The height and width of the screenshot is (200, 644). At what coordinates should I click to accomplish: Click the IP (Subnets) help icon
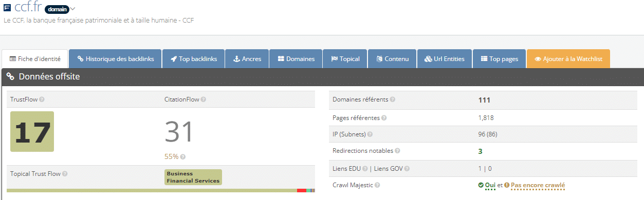click(x=370, y=134)
